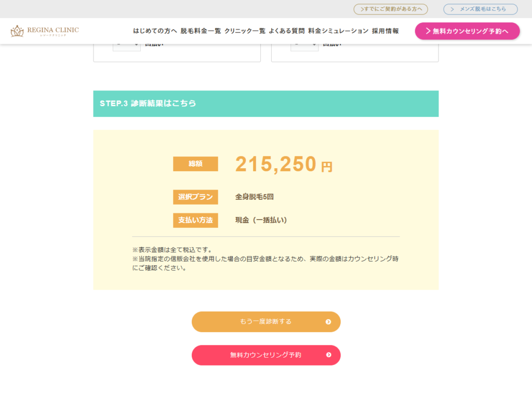Screen dimensions: 532x393
Task: Go to クリニック一覧 page
Action: (x=245, y=31)
